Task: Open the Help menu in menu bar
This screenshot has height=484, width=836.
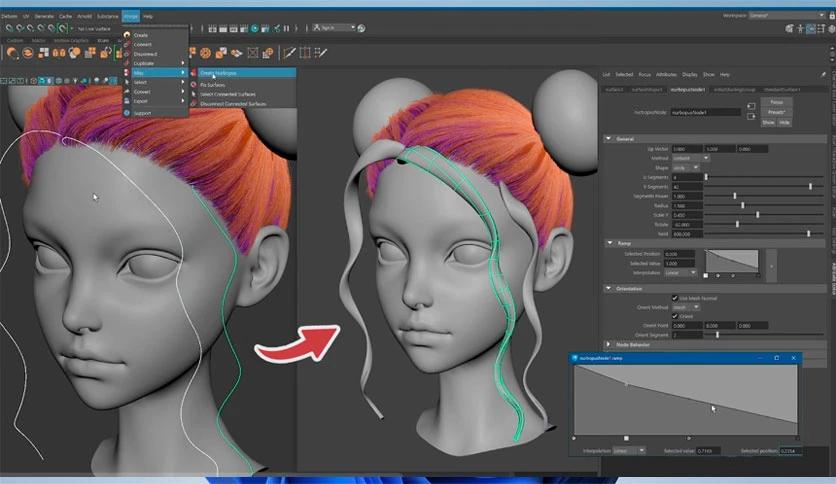Action: [148, 17]
